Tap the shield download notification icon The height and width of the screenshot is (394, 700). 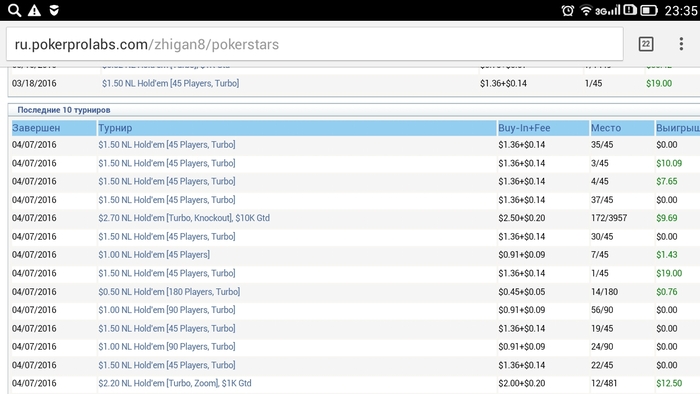coord(54,10)
